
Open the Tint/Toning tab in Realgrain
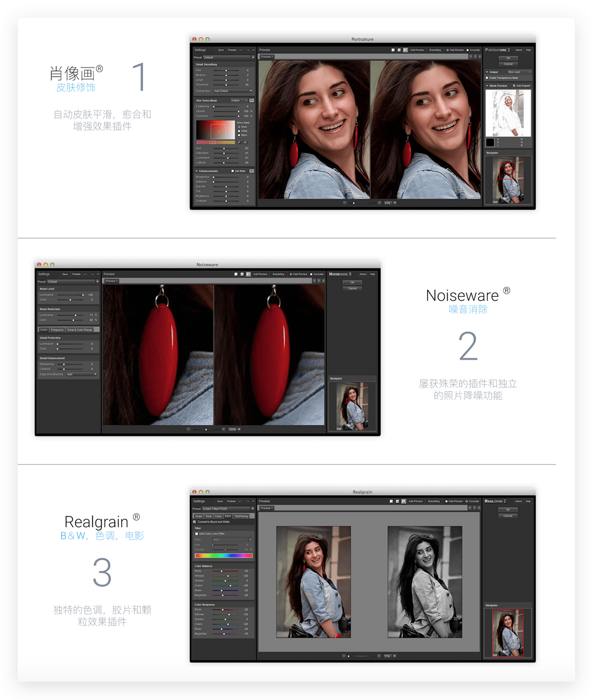pos(241,516)
